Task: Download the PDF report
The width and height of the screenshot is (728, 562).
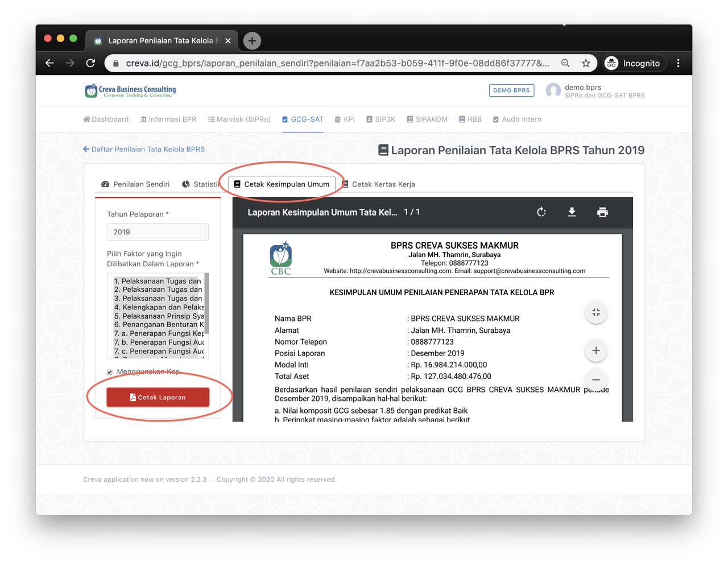Action: [x=572, y=212]
